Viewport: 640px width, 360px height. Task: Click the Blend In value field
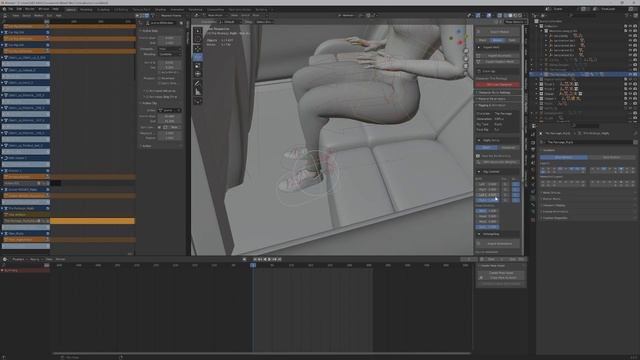(170, 62)
